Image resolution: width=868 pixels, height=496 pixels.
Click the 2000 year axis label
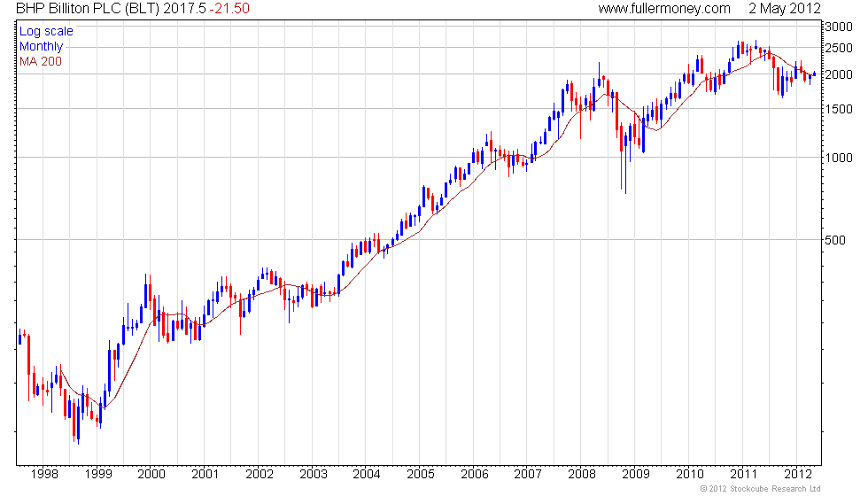coord(151,474)
